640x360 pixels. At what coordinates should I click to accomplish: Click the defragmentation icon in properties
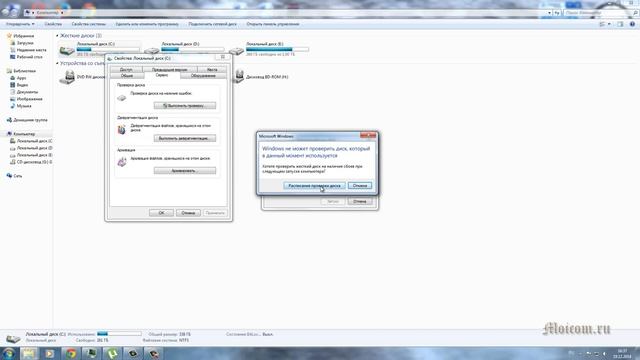pyautogui.click(x=122, y=130)
